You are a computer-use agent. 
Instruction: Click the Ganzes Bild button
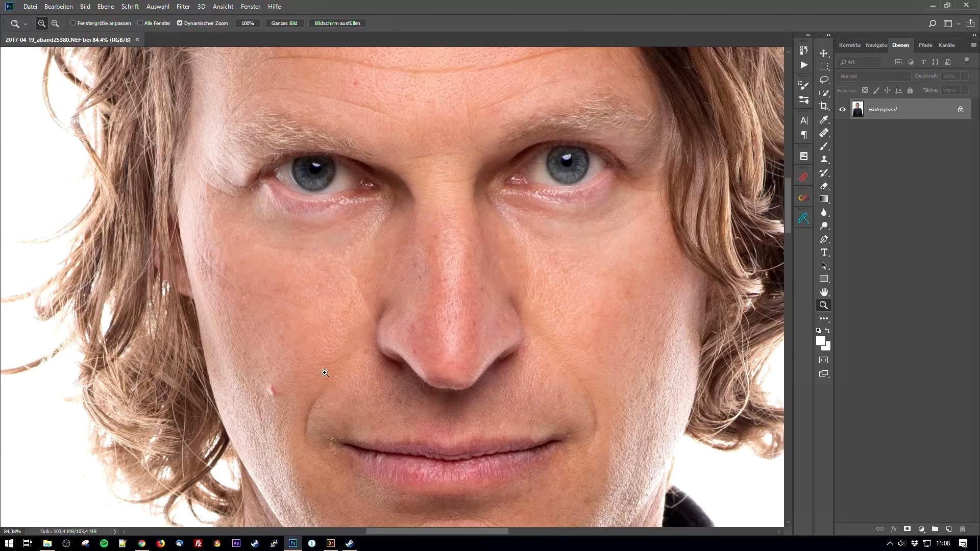tap(284, 23)
